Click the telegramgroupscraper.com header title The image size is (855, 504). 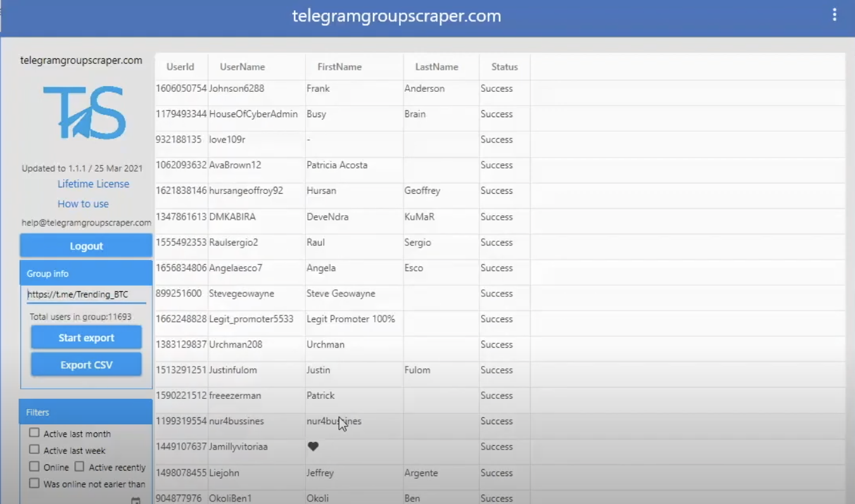396,16
